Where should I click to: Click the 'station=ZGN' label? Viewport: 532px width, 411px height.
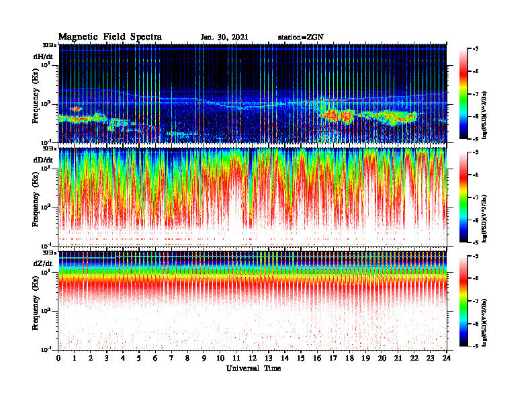coord(301,38)
